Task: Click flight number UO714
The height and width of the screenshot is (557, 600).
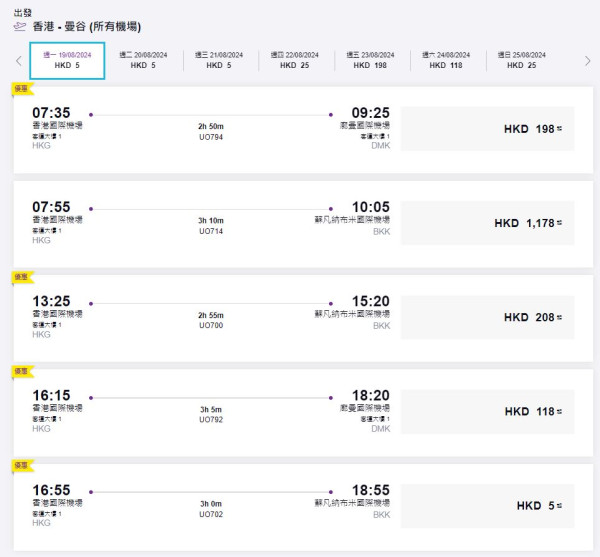Action: 211,231
